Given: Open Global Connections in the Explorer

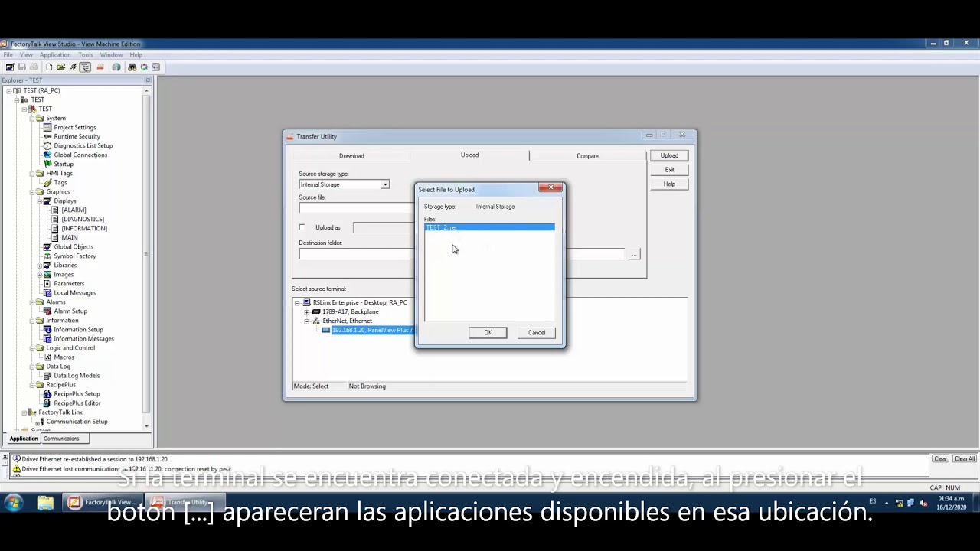Looking at the screenshot, I should (80, 155).
